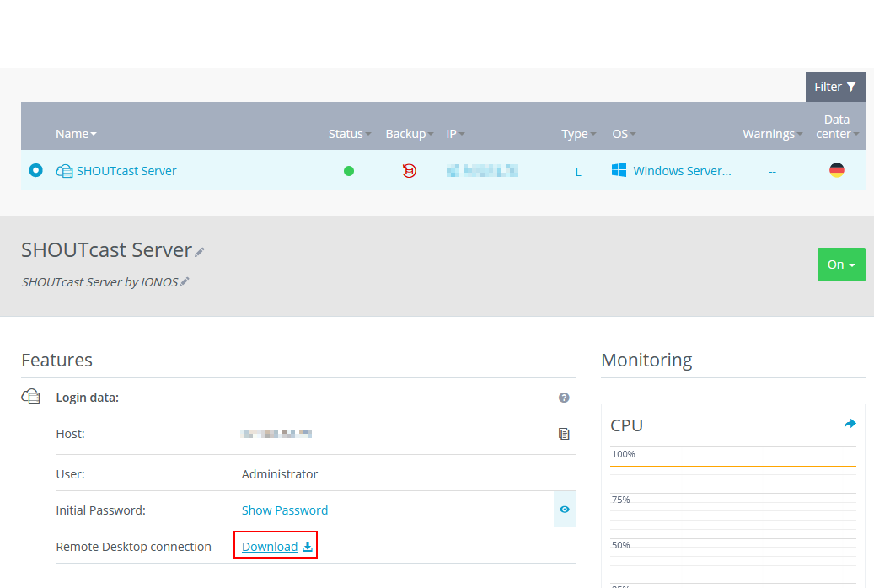874x588 pixels.
Task: Click the green status indicator dot
Action: pos(349,171)
